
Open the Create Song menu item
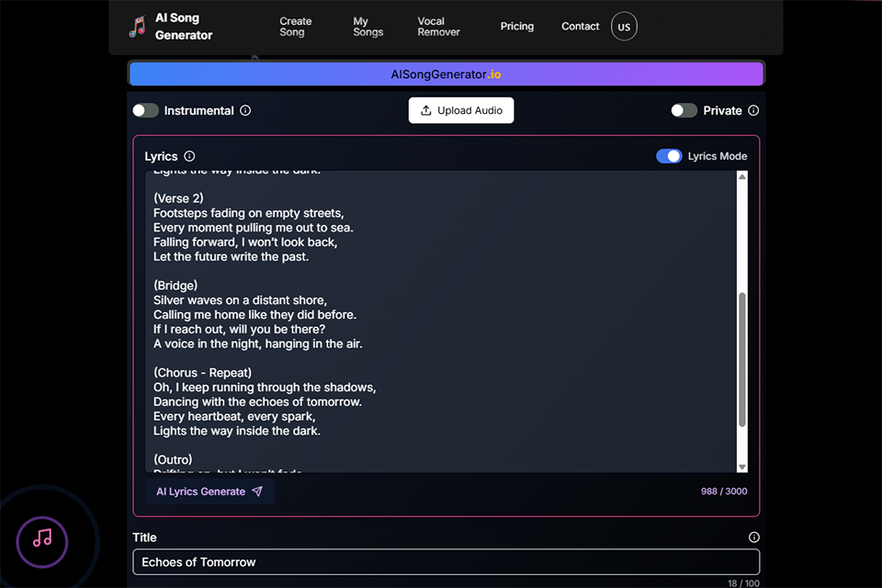295,27
